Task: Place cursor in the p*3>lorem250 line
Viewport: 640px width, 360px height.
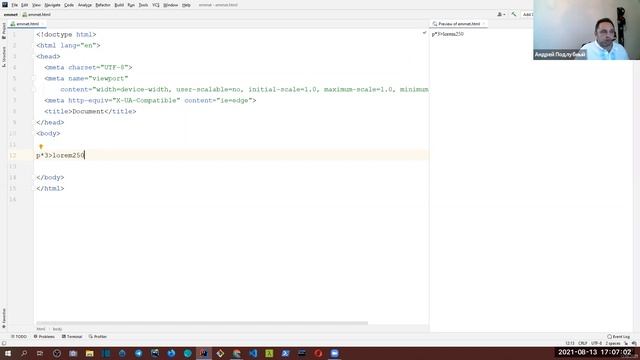Action: [x=60, y=156]
